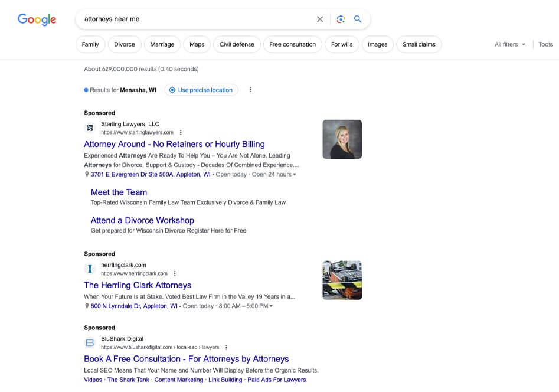Open herrlingclark.com ad options menu
The height and width of the screenshot is (392, 559).
click(175, 274)
